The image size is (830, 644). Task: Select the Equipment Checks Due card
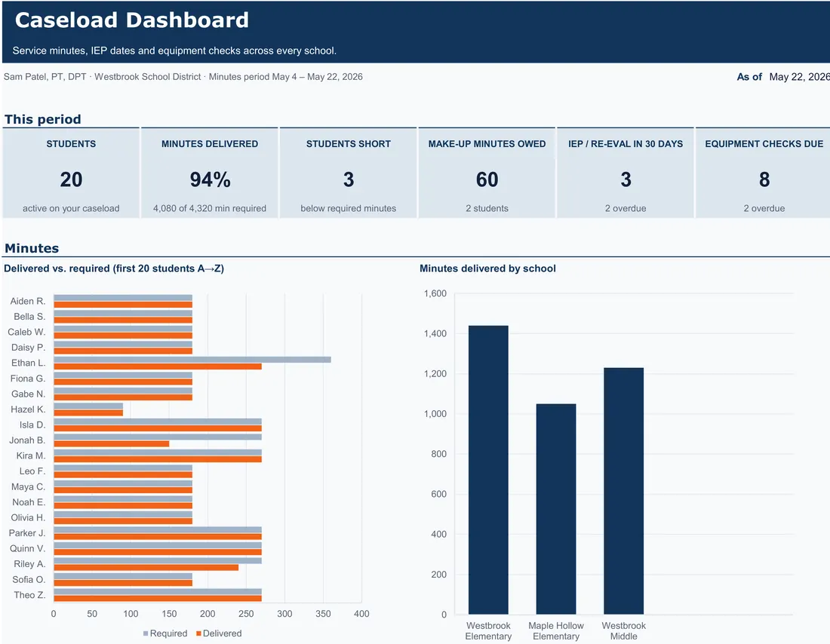[764, 173]
